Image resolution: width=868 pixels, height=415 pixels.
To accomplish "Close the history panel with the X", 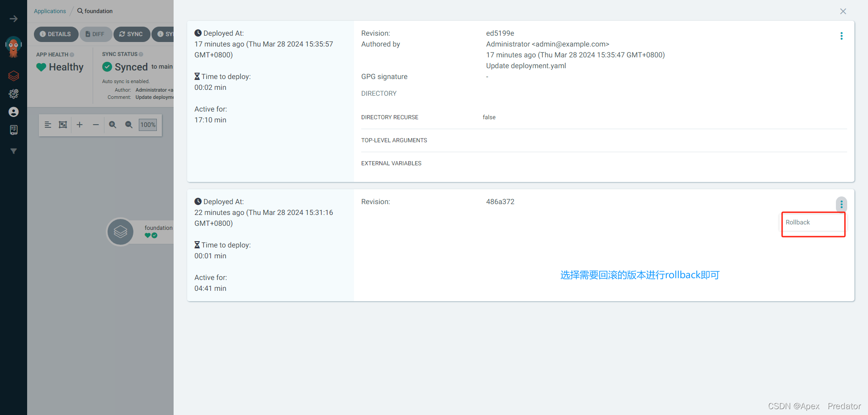I will pyautogui.click(x=843, y=11).
